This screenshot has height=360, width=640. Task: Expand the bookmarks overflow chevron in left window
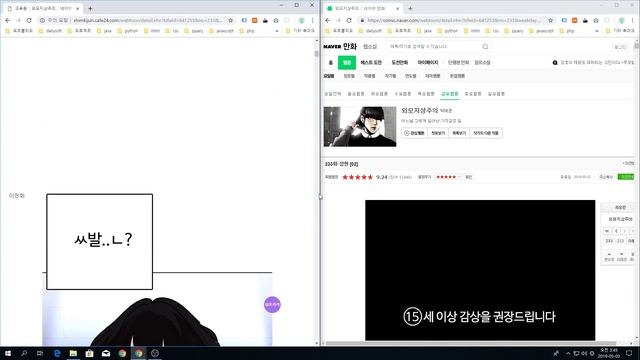(x=277, y=31)
